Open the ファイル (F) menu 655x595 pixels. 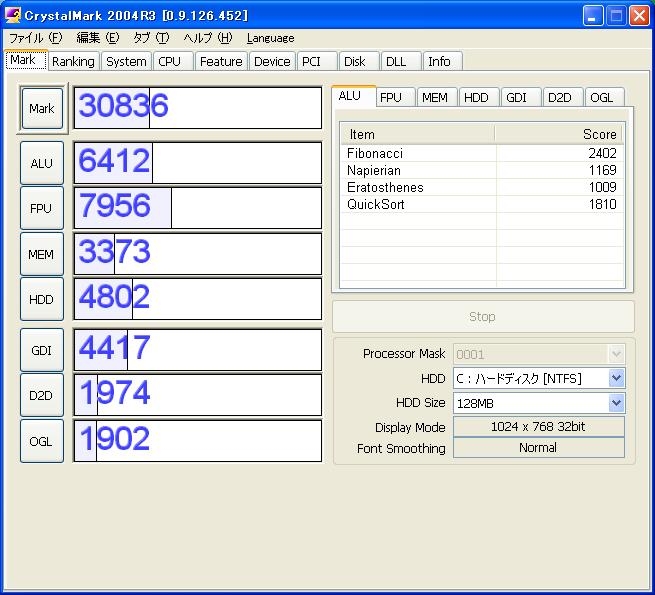pos(35,38)
